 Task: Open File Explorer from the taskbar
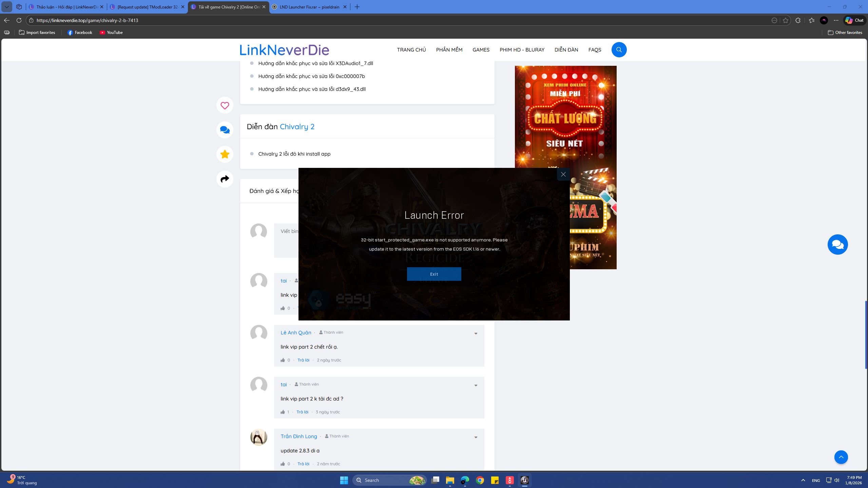pos(450,480)
